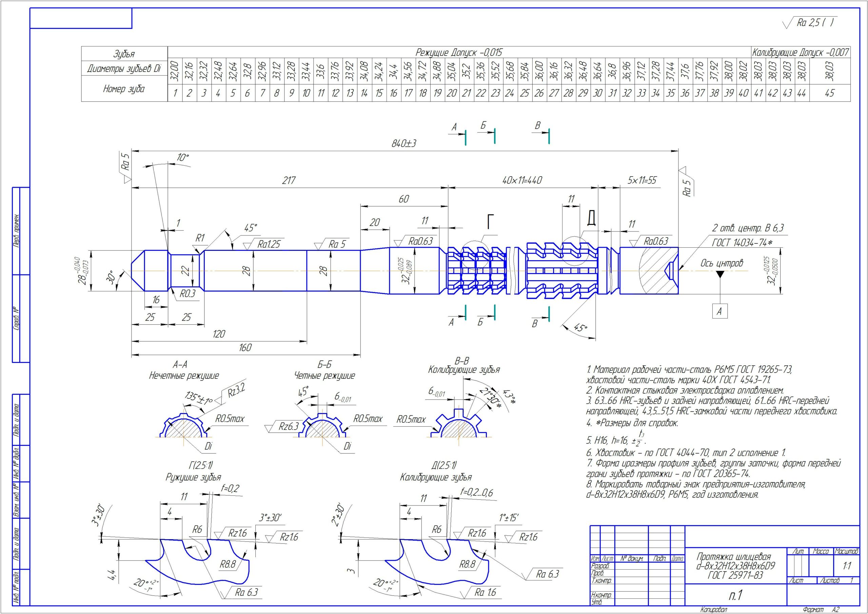
Task: Select the 10° angle dimension
Action: coord(183,158)
